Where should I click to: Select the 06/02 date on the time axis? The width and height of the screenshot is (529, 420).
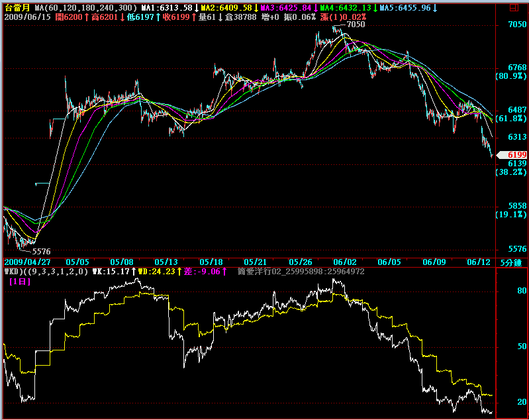pyautogui.click(x=345, y=262)
